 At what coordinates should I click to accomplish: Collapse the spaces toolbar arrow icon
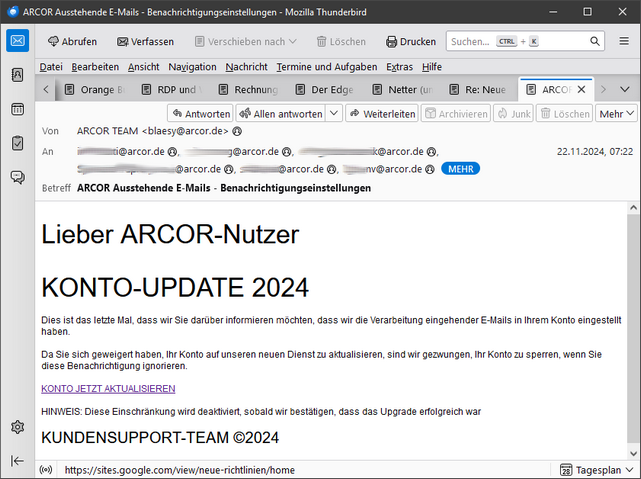[x=18, y=461]
